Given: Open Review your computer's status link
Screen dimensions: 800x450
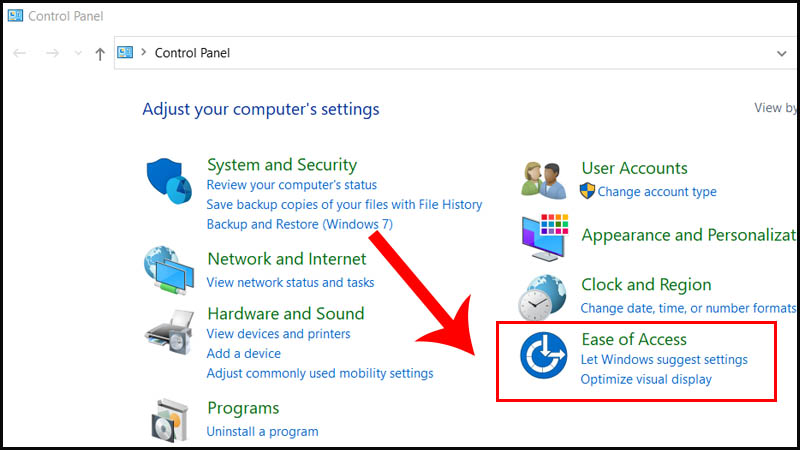Looking at the screenshot, I should tap(291, 185).
